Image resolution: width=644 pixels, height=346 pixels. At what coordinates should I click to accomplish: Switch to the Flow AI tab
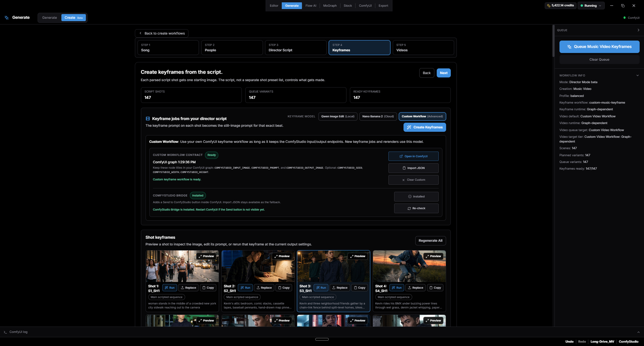click(311, 6)
